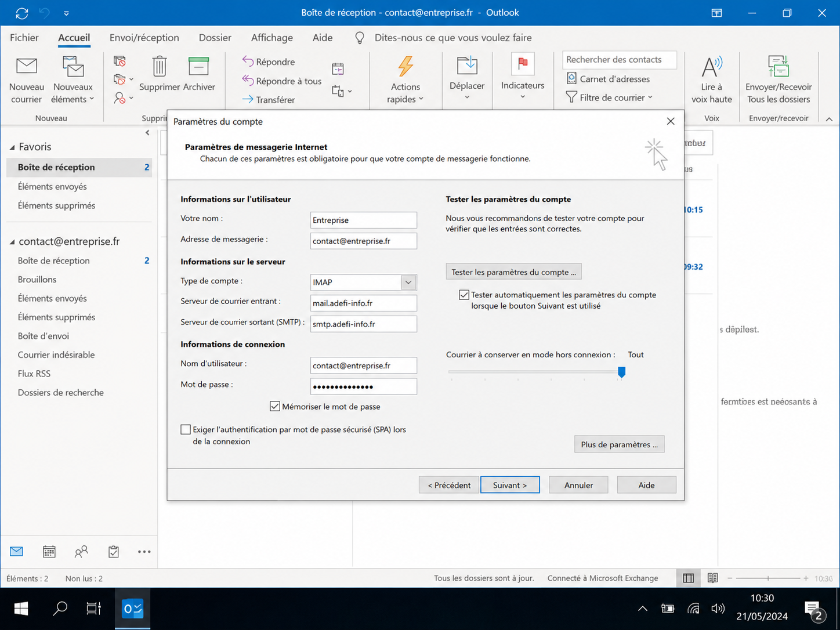Screen dimensions: 840x630
Task: Collapse the contact@entreprise.fr account tree
Action: pyautogui.click(x=12, y=242)
